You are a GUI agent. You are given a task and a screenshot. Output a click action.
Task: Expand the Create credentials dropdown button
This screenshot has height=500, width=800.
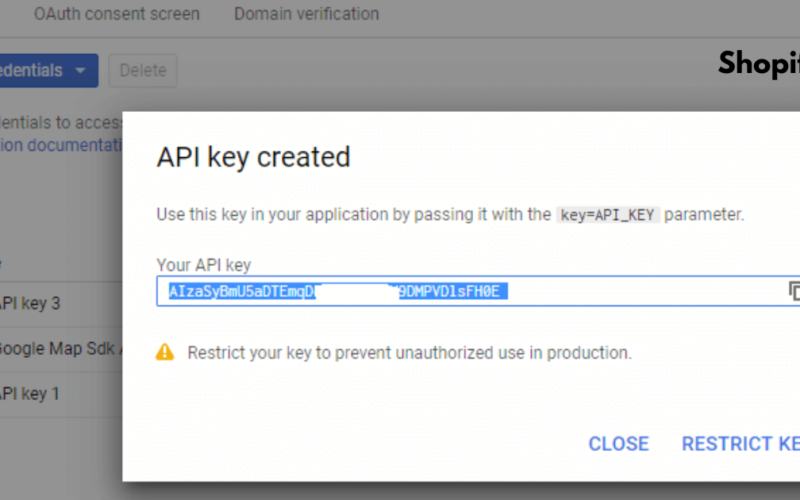(49, 70)
